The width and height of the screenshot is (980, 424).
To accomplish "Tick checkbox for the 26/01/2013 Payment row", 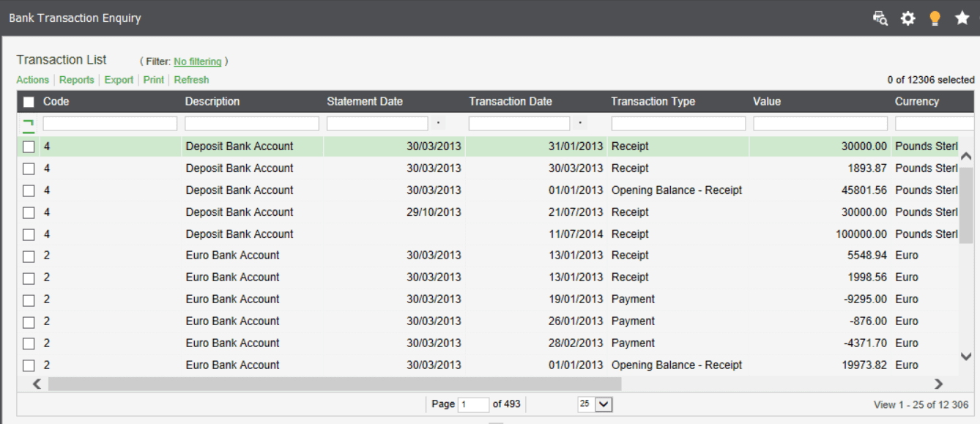I will point(29,321).
